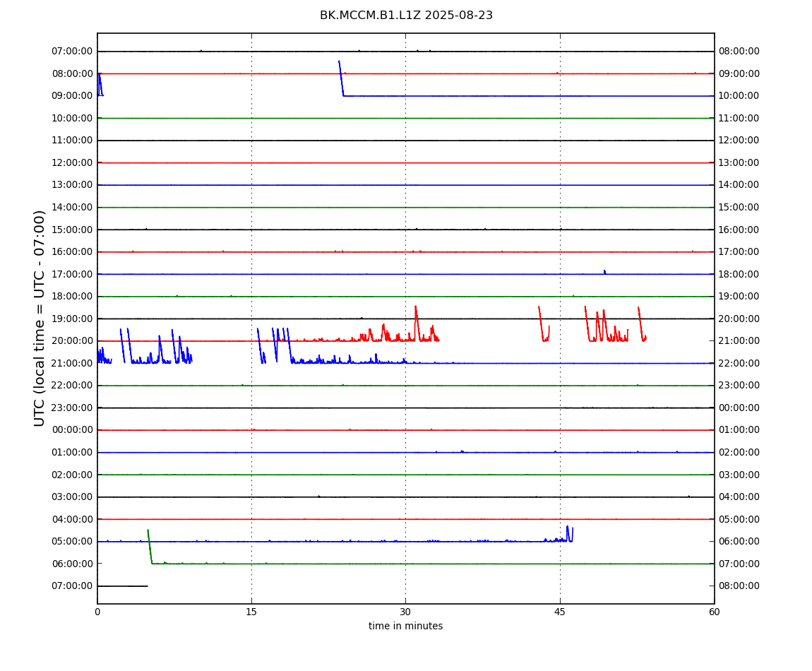This screenshot has width=812, height=671.
Task: Click local-time axis label 10:00:00
Action: [739, 96]
